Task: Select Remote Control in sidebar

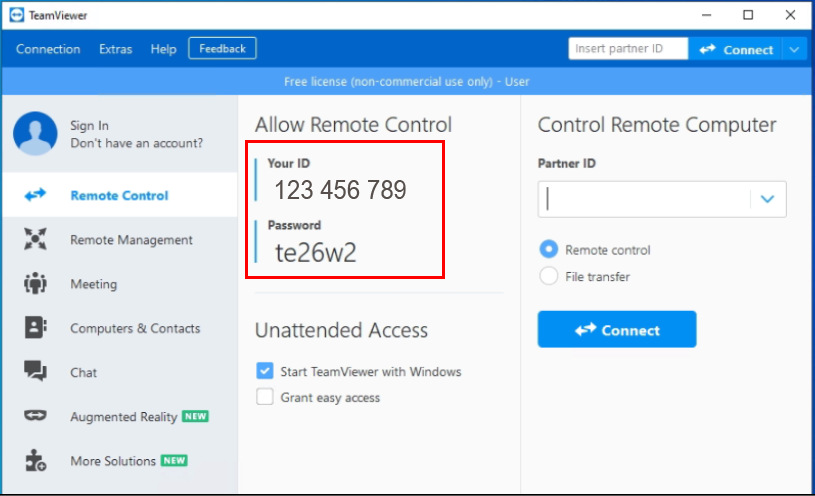Action: point(120,195)
